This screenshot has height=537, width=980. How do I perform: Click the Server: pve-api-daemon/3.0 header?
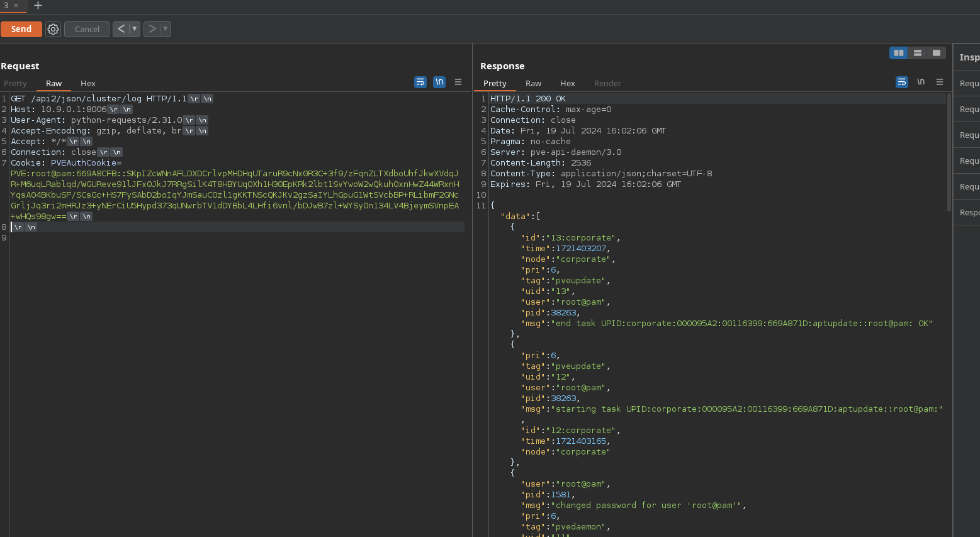556,152
